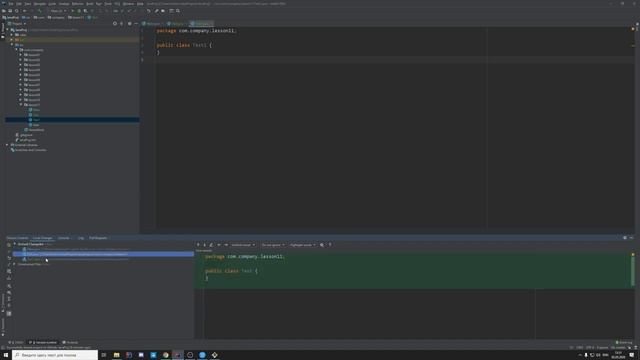Expand the Unversioned Files node
The height and width of the screenshot is (360, 640).
(15, 264)
